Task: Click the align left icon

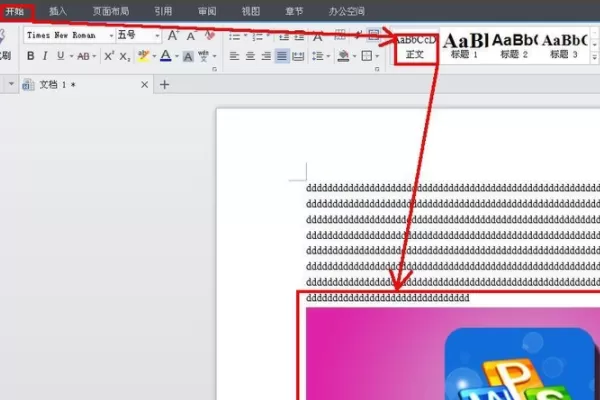Action: click(234, 56)
